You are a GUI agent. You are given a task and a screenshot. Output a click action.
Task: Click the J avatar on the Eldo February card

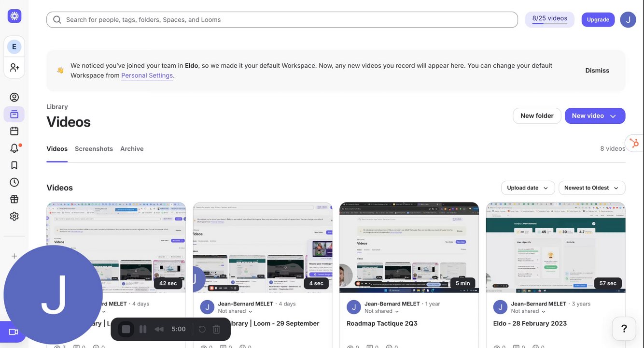(501, 307)
